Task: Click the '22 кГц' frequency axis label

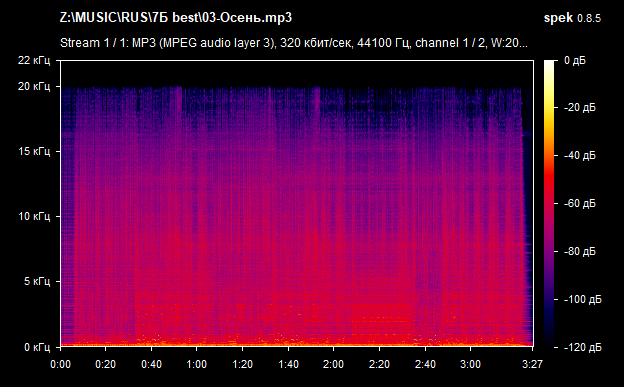Action: (34, 61)
